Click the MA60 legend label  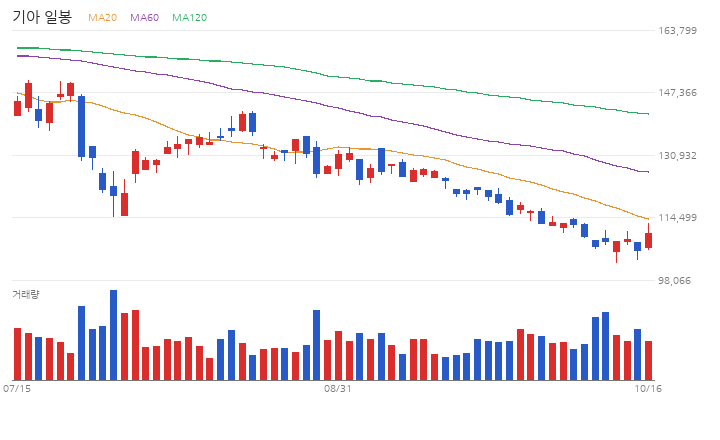coord(144,17)
